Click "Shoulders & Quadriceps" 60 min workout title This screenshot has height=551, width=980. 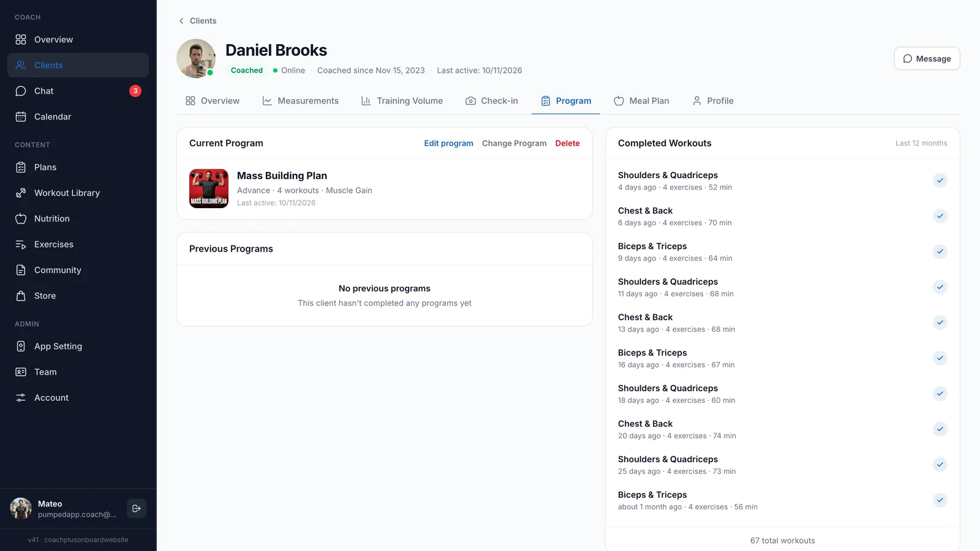pos(668,388)
